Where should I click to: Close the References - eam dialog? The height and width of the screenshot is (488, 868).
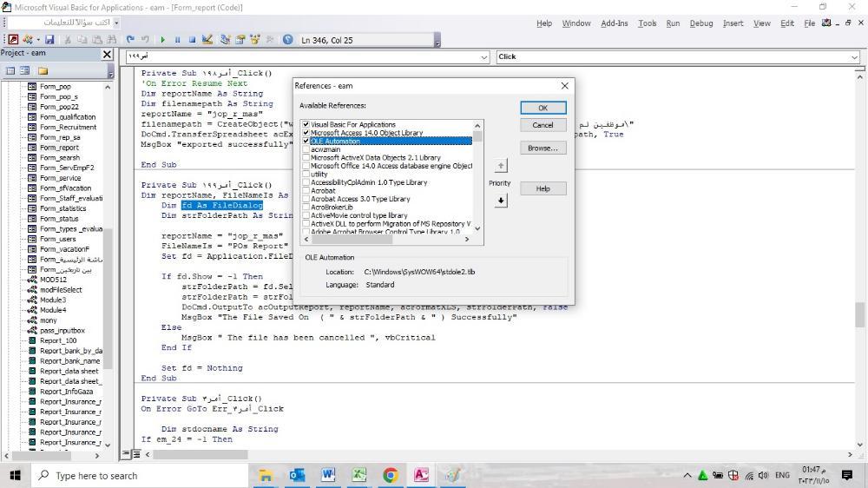click(565, 86)
